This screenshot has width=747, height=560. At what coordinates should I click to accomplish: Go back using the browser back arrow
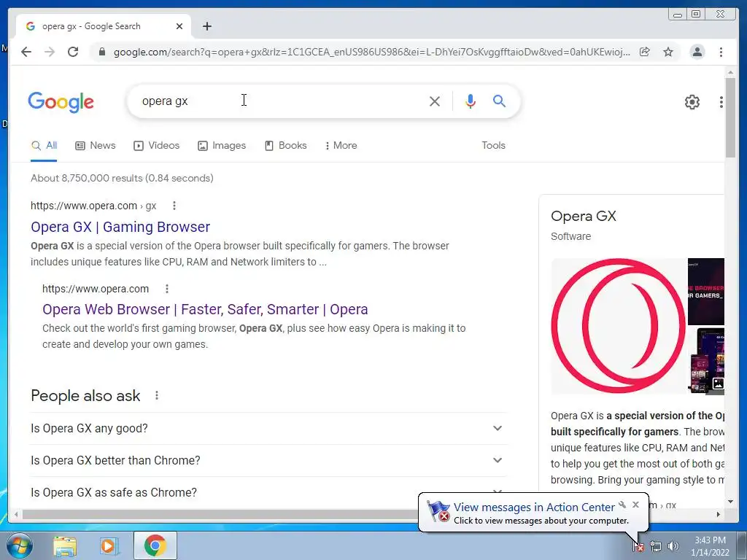tap(26, 52)
